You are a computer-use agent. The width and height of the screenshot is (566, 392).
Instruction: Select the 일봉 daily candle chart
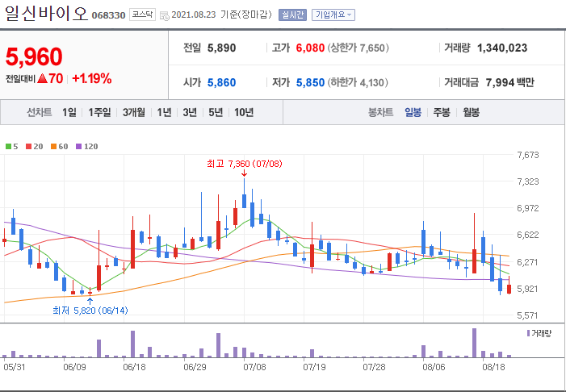(413, 112)
